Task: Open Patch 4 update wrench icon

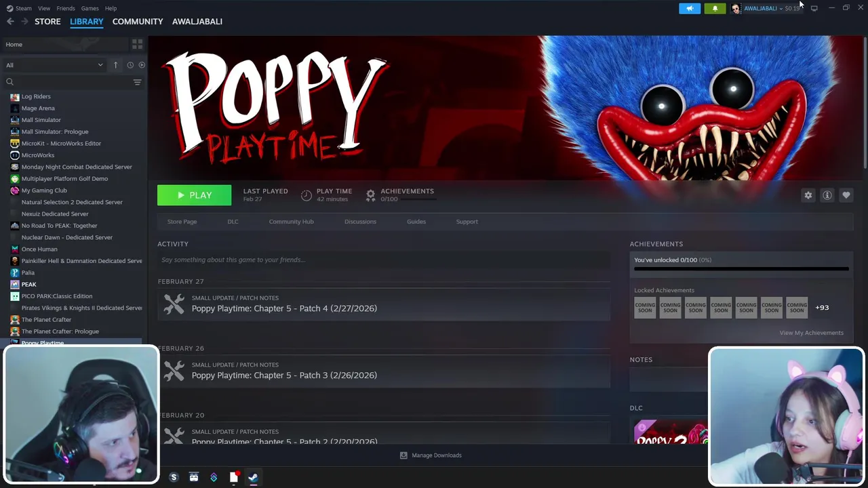Action: click(174, 304)
